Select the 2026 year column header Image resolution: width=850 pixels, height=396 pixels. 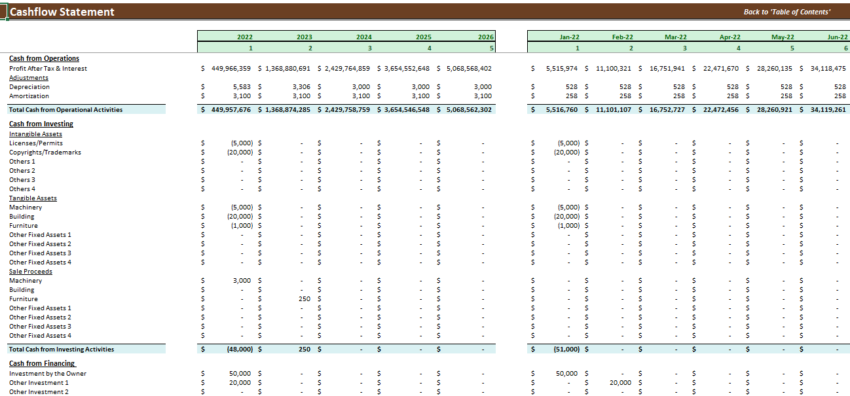point(486,37)
